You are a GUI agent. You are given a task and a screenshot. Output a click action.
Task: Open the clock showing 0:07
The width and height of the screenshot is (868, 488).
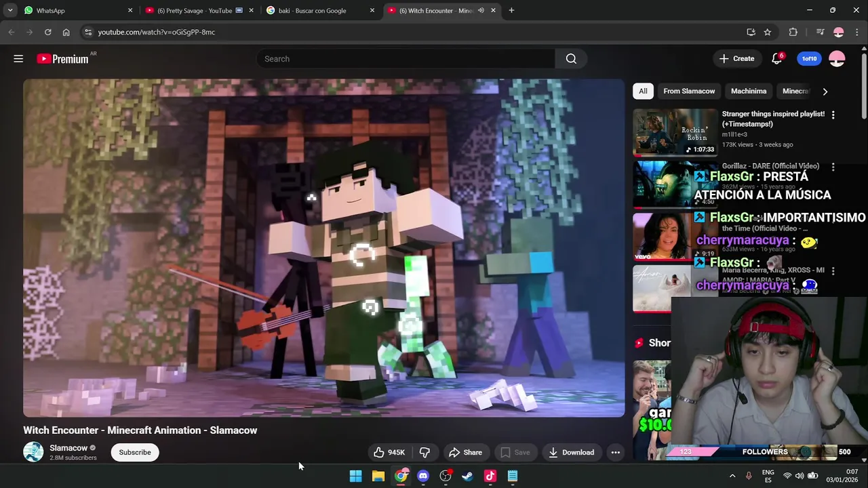(843, 476)
